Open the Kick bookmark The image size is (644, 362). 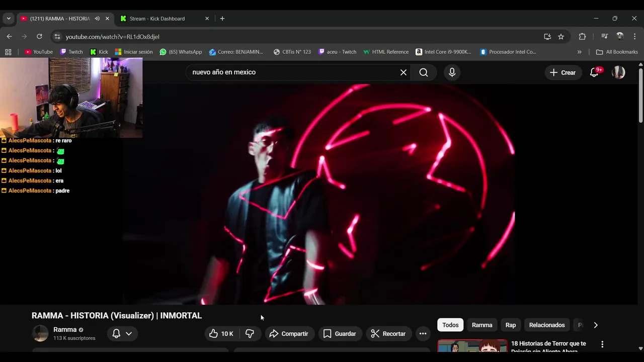tap(99, 52)
